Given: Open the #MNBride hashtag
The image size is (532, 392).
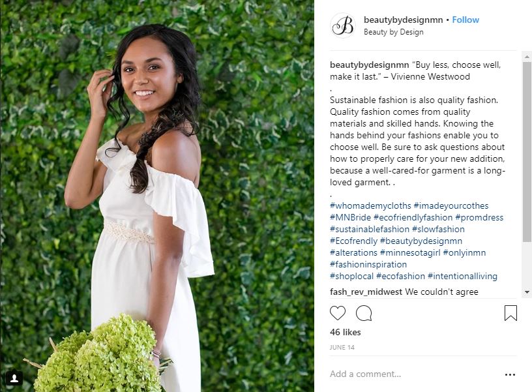Looking at the screenshot, I should [x=350, y=217].
